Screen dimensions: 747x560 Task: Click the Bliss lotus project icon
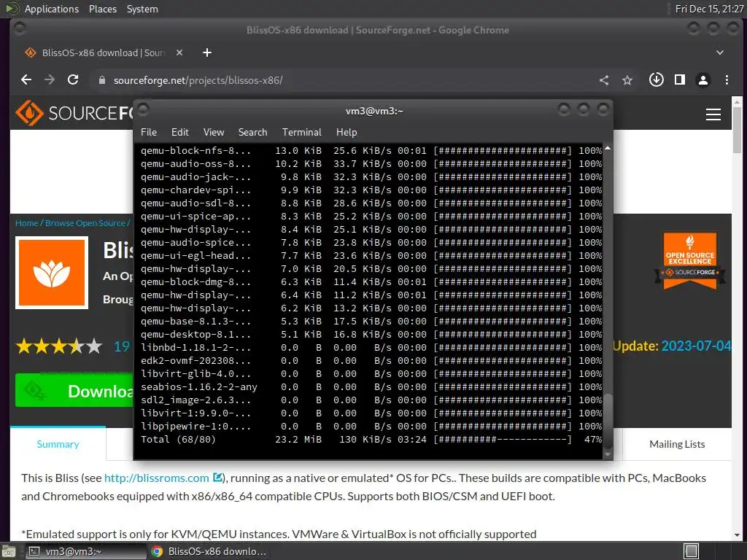tap(52, 273)
